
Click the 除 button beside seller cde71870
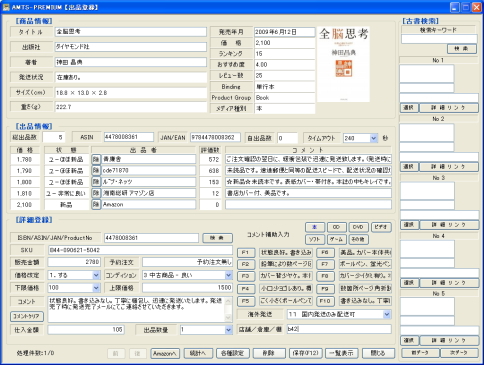pos(96,171)
